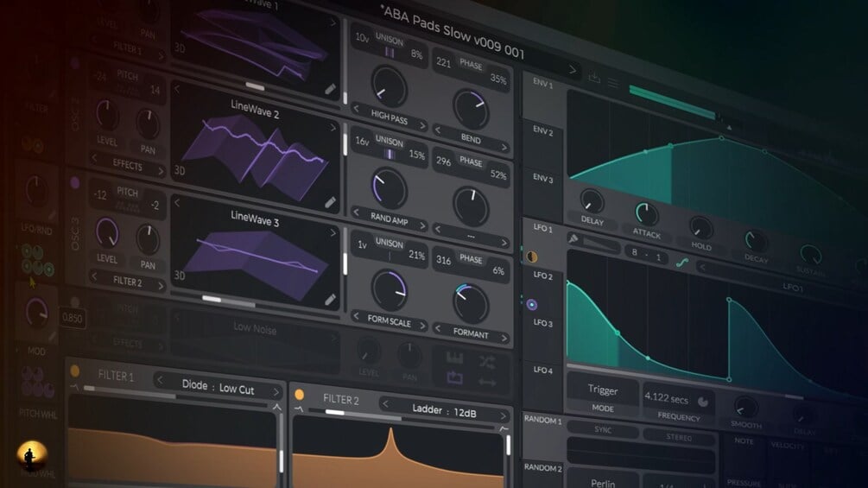Viewport: 868px width, 488px height.
Task: Click the 3D view label on LineWave 3
Action: (x=180, y=275)
